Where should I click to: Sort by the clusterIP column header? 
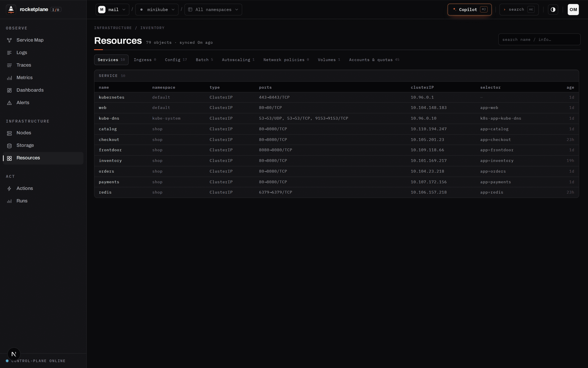(x=422, y=87)
